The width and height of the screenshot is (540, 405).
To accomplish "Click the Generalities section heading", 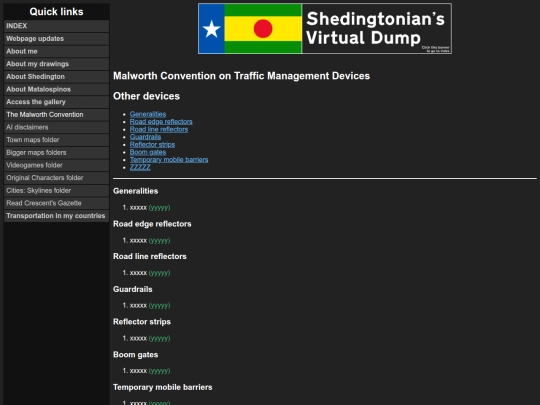I will [x=135, y=191].
